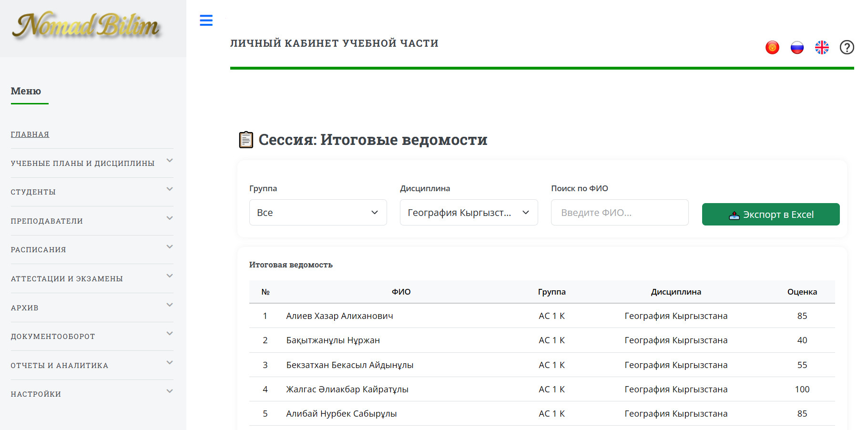This screenshot has width=868, height=430.
Task: Open Отчеты и аналитика menu
Action: pos(60,365)
